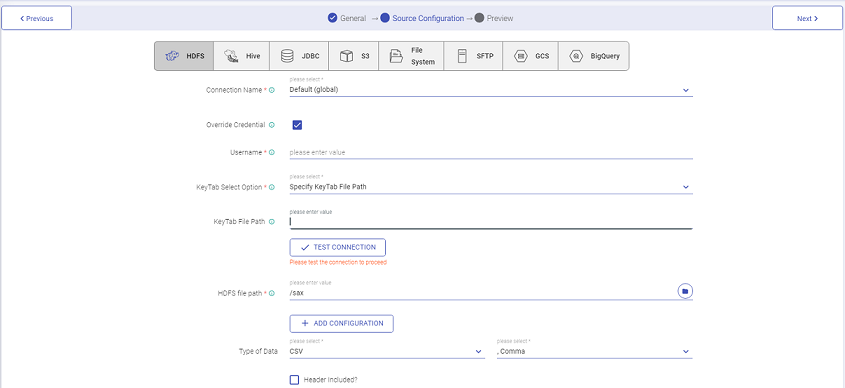Select the SFTP source type tab
The image size is (845, 388).
(473, 56)
